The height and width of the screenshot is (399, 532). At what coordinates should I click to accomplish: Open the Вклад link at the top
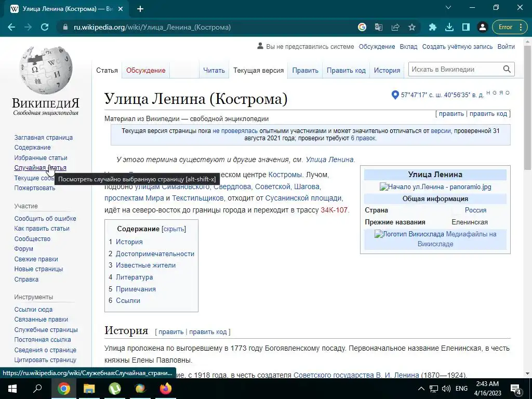tap(408, 46)
